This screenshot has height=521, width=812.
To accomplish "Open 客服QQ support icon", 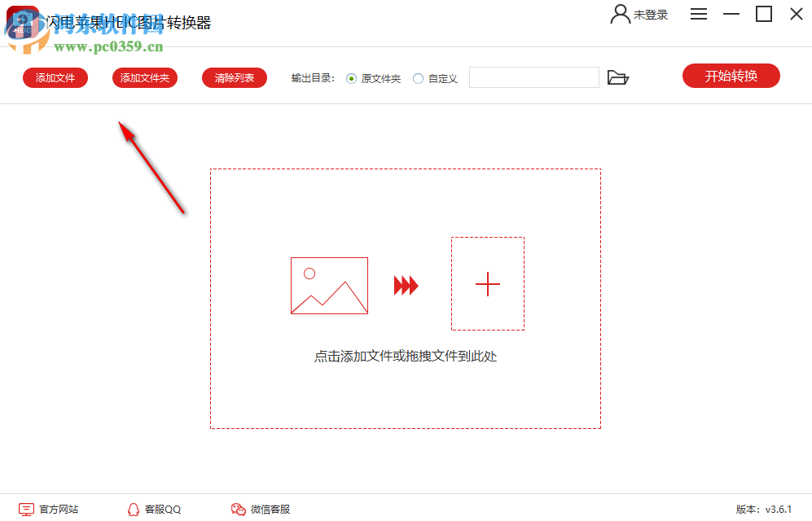I will (x=133, y=508).
